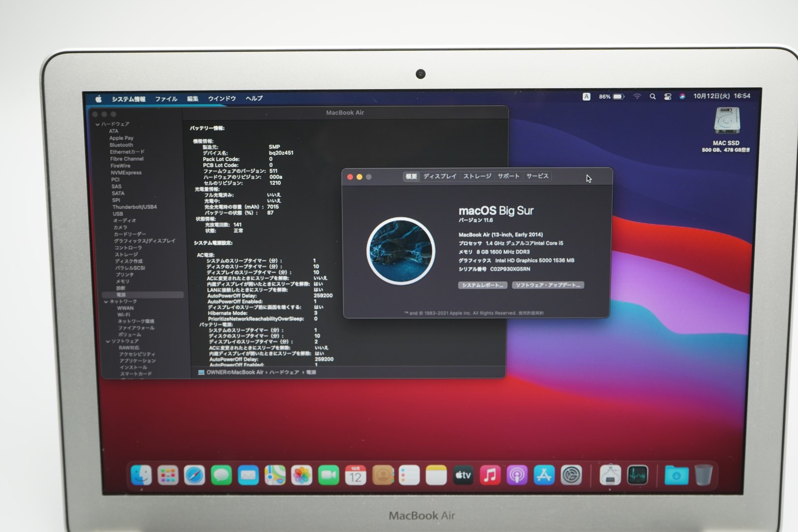798x532 pixels.
Task: Open the Contacts app in the Dock
Action: point(383,475)
